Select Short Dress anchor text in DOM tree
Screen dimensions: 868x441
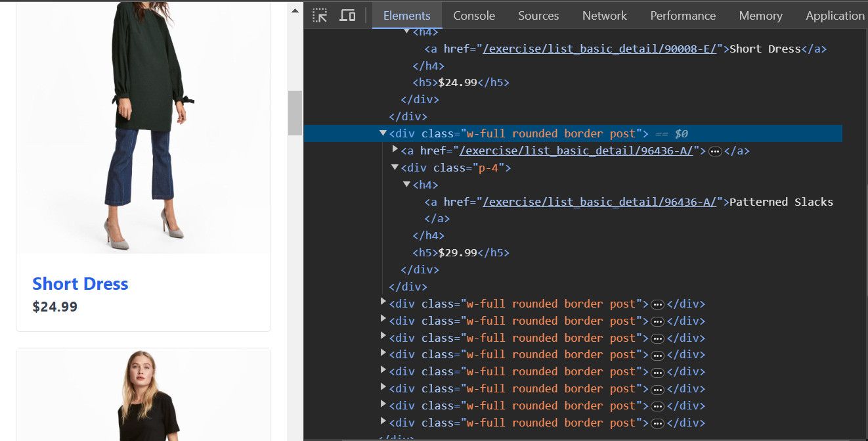(766, 49)
